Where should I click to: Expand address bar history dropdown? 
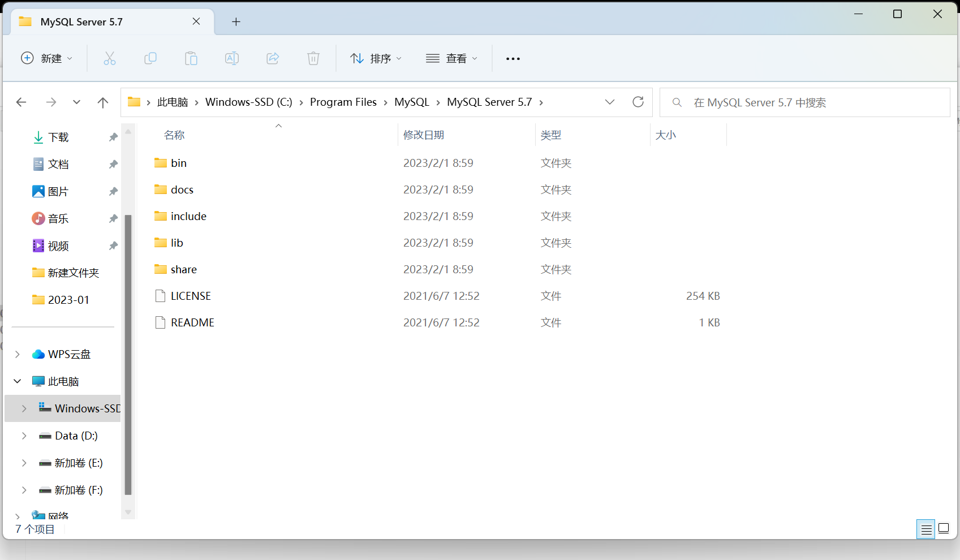coord(610,102)
